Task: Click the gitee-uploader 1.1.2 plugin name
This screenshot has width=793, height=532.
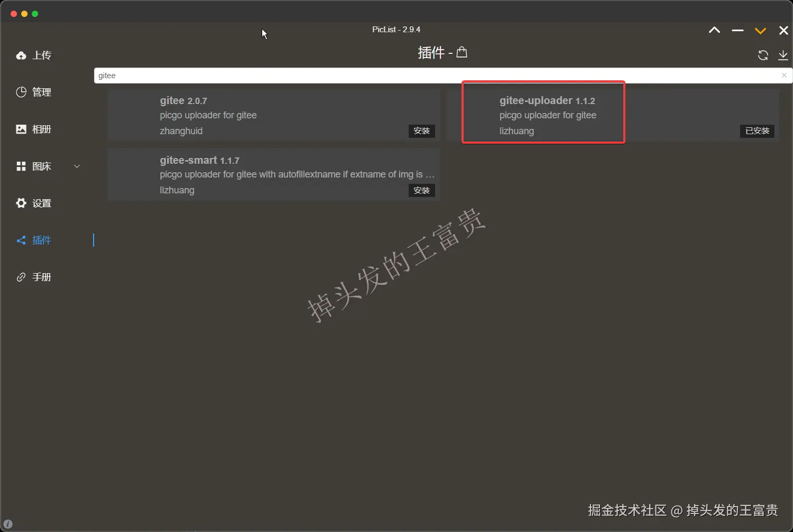Action: (547, 100)
